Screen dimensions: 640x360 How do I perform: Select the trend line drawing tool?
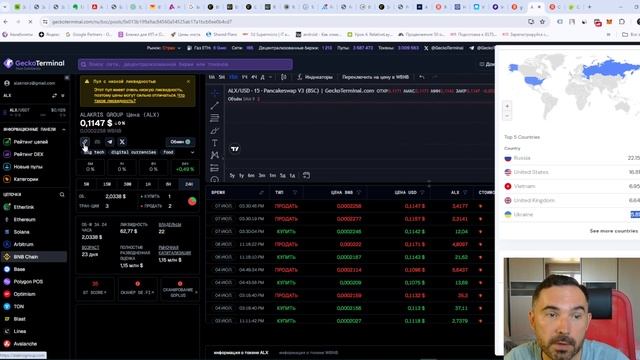215,106
